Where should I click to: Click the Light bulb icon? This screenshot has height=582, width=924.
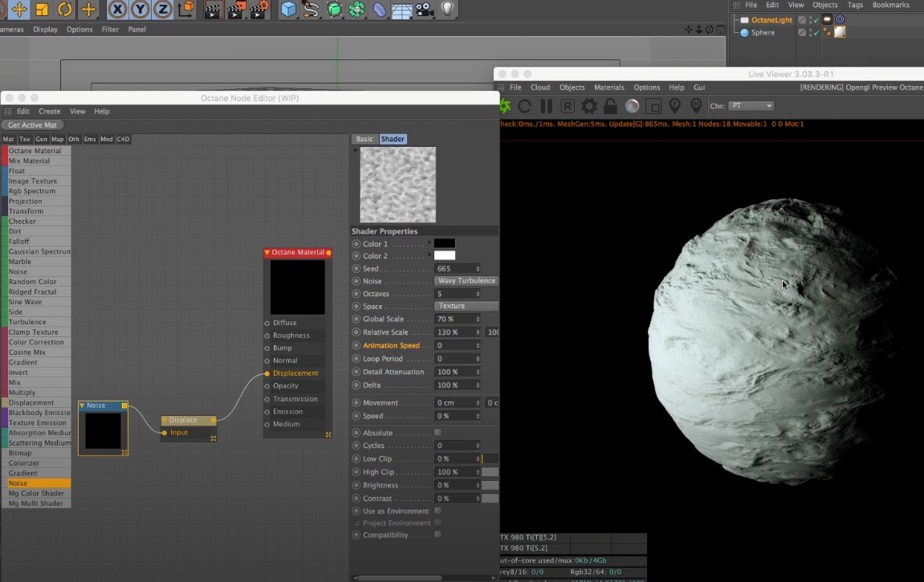coord(448,9)
